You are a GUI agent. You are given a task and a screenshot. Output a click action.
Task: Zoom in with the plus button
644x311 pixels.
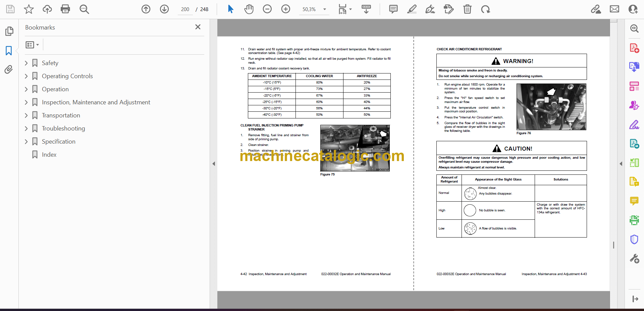(x=286, y=9)
